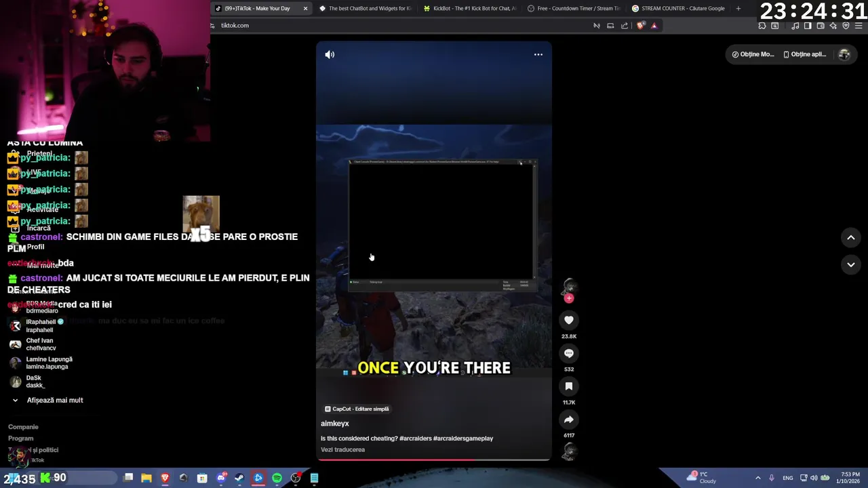
Task: Save video with the bookmark icon
Action: point(569,386)
